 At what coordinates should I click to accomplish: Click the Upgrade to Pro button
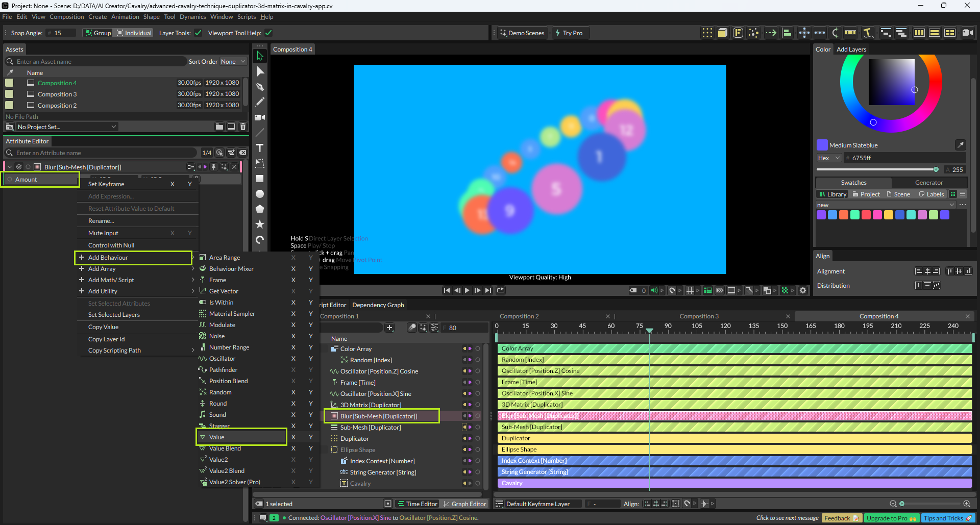[891, 518]
